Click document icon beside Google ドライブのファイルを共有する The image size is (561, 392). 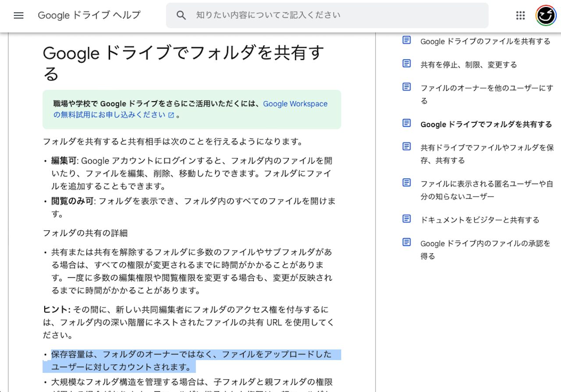407,40
